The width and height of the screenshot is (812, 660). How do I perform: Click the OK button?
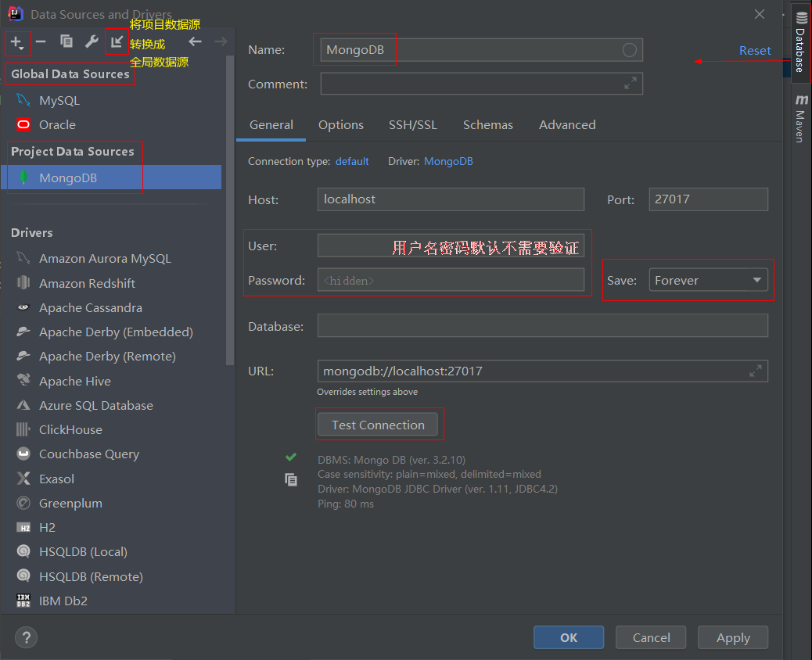point(569,638)
